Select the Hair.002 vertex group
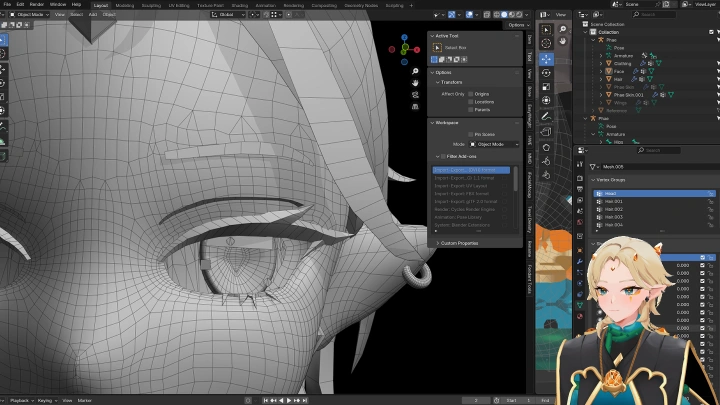 point(654,209)
